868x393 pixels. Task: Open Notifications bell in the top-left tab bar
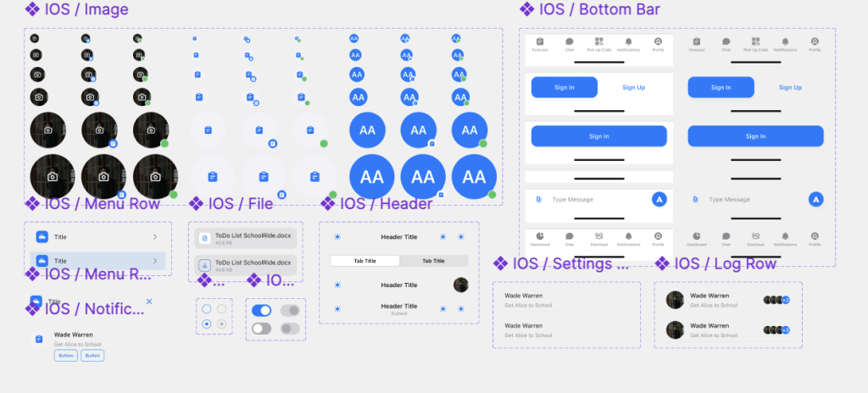tap(628, 42)
